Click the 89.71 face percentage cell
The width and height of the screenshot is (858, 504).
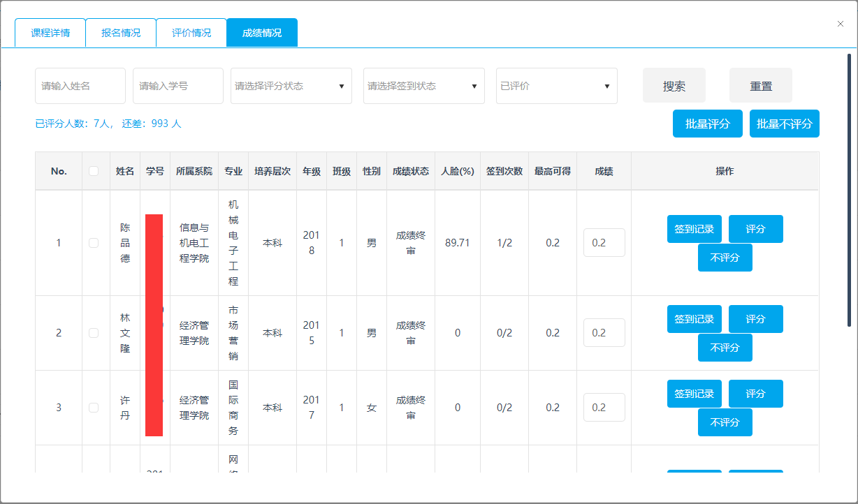tap(458, 243)
